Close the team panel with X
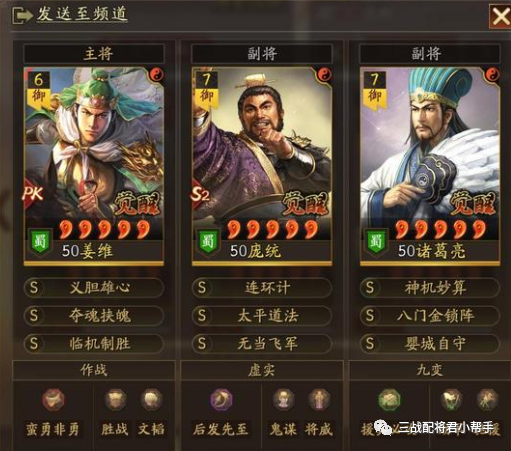511x451 pixels. point(500,16)
